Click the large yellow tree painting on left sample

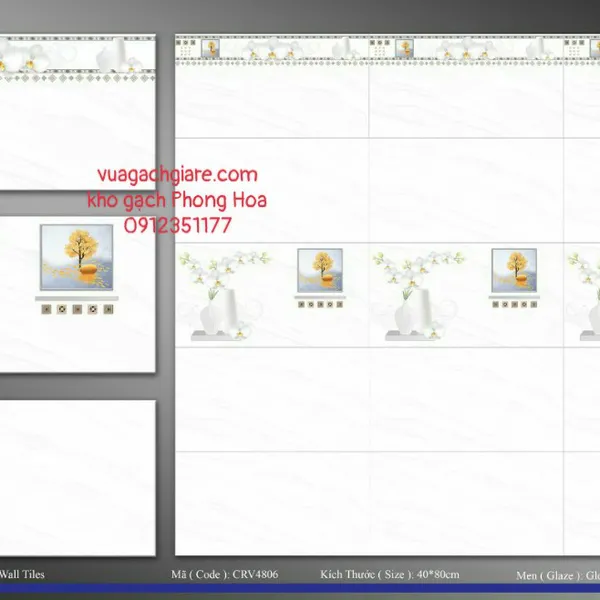[x=77, y=257]
